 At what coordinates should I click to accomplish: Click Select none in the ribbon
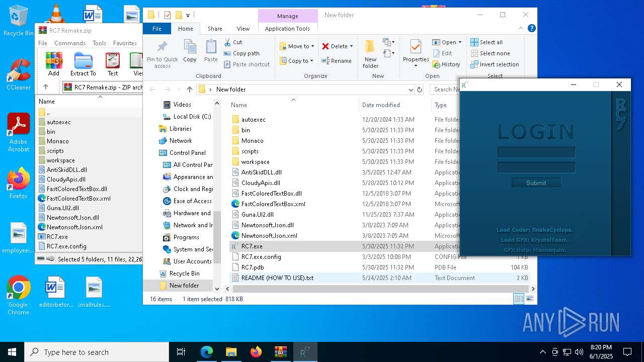[x=490, y=53]
